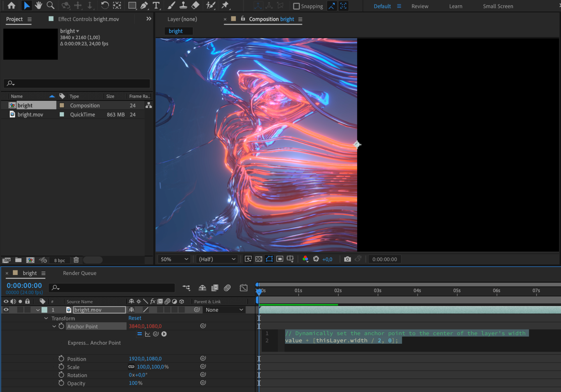Enable the Snapping checkbox

pyautogui.click(x=296, y=6)
